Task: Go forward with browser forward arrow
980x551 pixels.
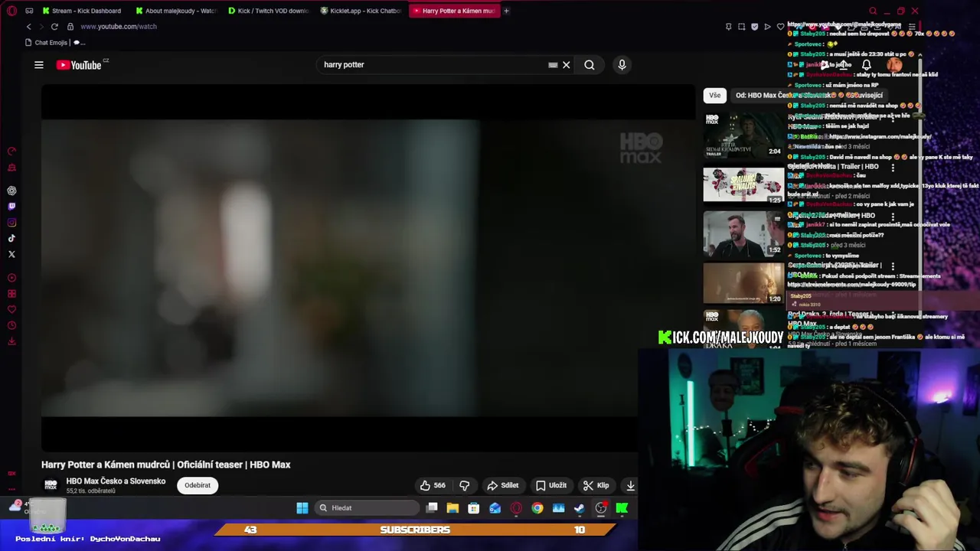Action: 41,27
